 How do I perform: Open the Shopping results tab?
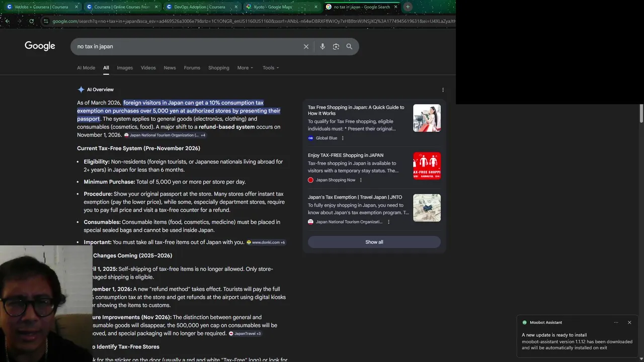coord(219,68)
